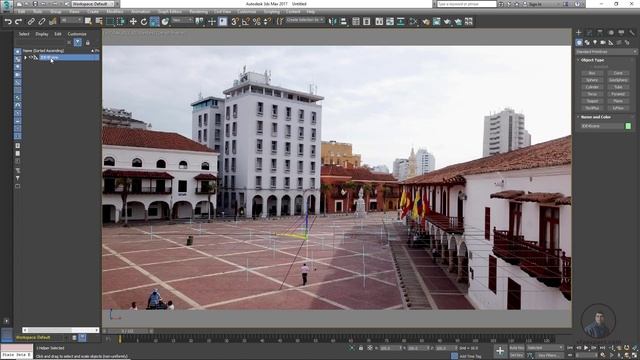Click the Plane primitive button

618,101
